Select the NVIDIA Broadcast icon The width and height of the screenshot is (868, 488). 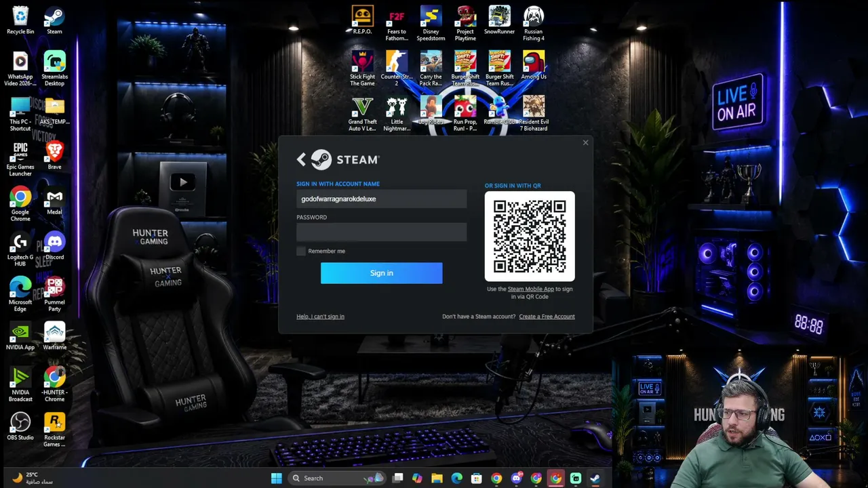tap(20, 385)
